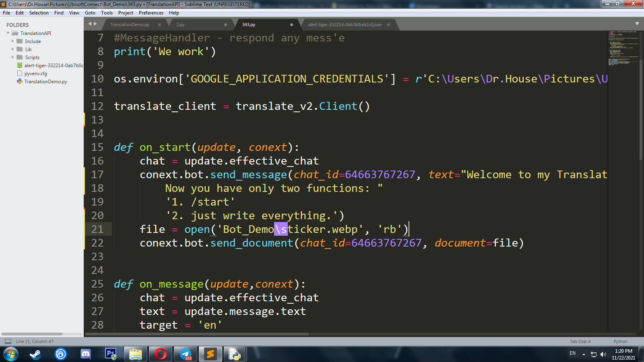This screenshot has height=362, width=644.
Task: Open Opera browser from the taskbar
Action: (161, 354)
